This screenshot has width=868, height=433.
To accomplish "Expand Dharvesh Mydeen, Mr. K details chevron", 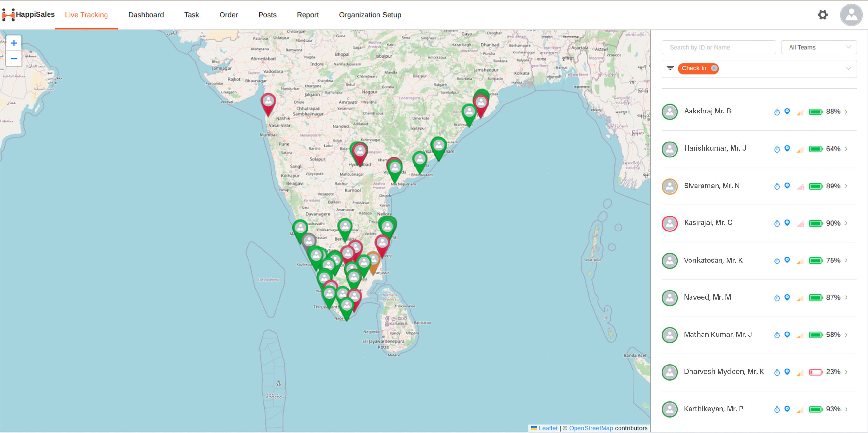I will pyautogui.click(x=846, y=372).
